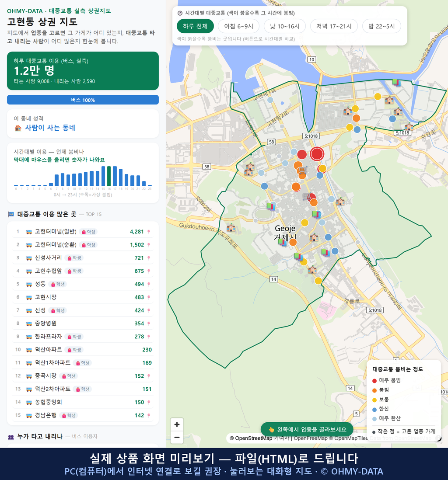Image resolution: width=448 pixels, height=480 pixels.
Task: Click the 중앙병원 list entry name
Action: tap(45, 323)
